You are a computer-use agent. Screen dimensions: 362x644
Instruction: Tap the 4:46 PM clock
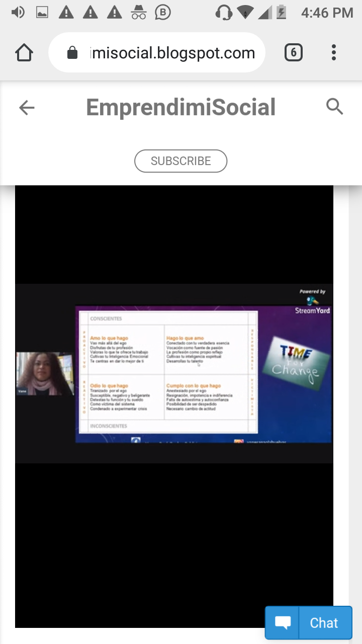(327, 13)
